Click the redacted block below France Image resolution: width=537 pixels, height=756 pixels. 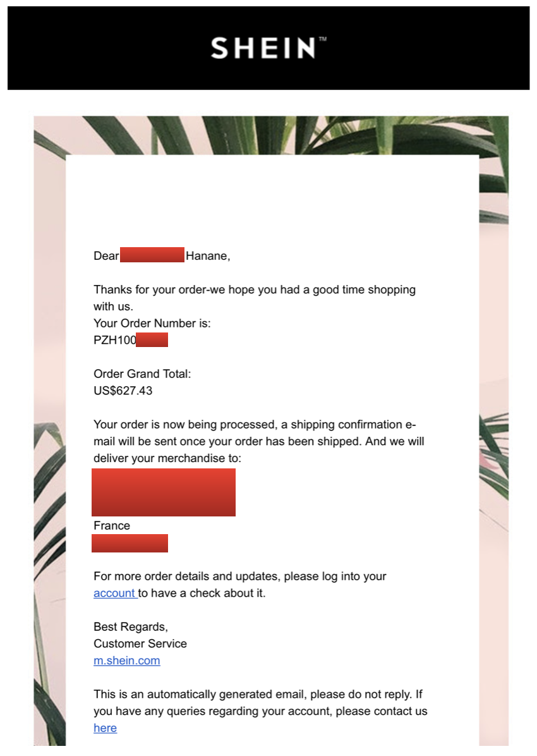tap(130, 543)
